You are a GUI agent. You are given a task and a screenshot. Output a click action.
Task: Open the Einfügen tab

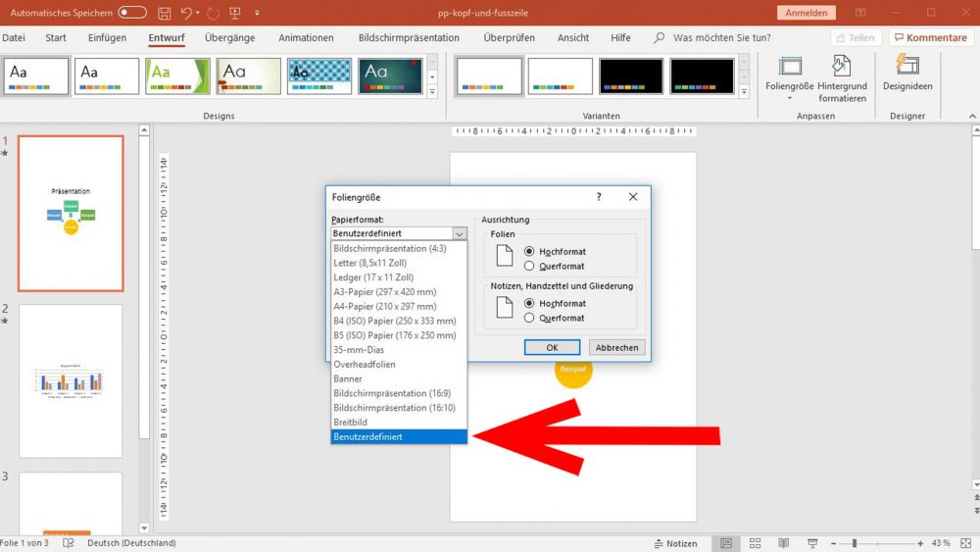(107, 37)
